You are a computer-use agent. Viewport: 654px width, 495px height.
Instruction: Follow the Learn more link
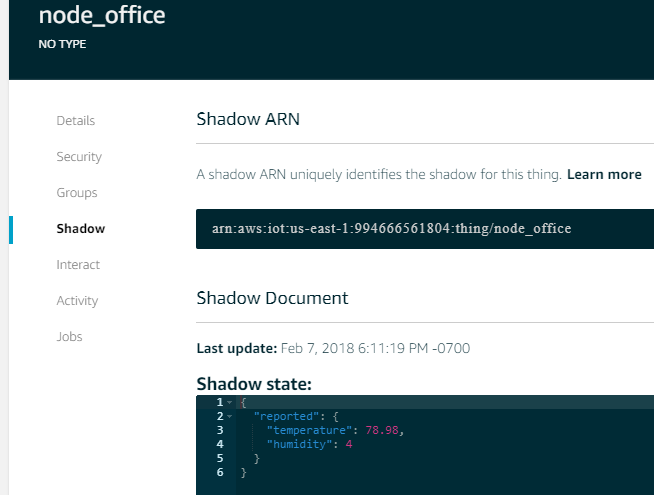604,174
